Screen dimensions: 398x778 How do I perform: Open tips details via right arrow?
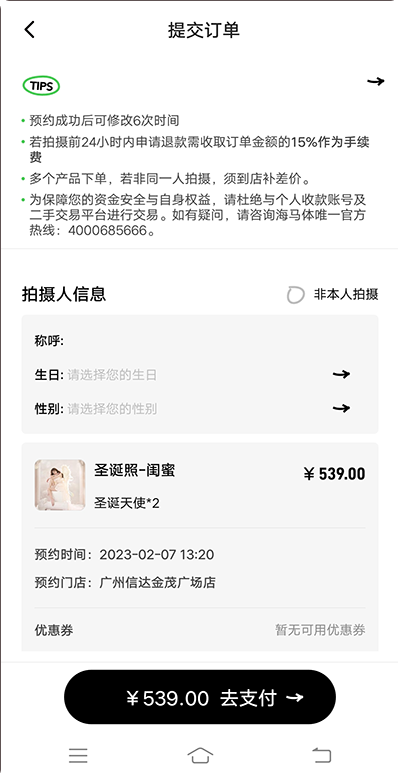[x=376, y=81]
